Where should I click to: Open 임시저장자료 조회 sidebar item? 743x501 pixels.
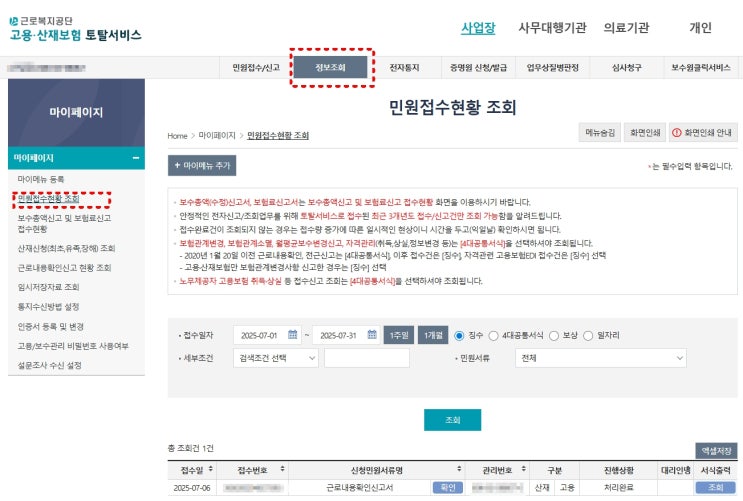coord(48,287)
